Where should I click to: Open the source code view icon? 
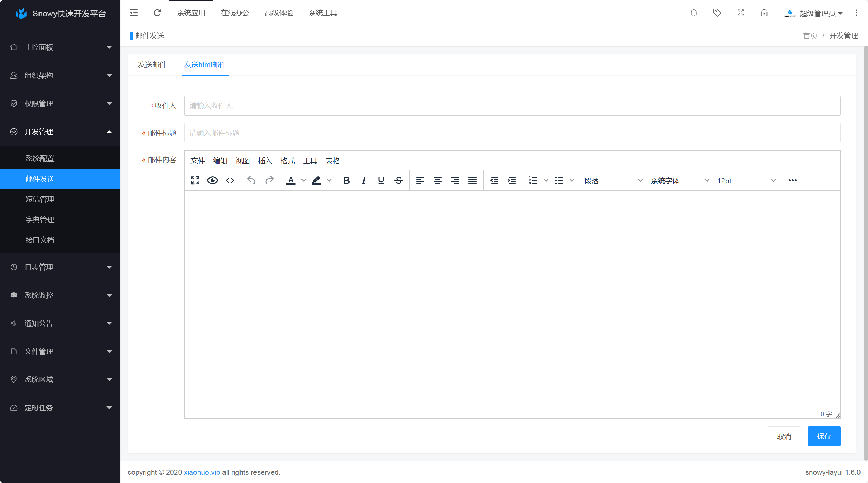(x=230, y=180)
